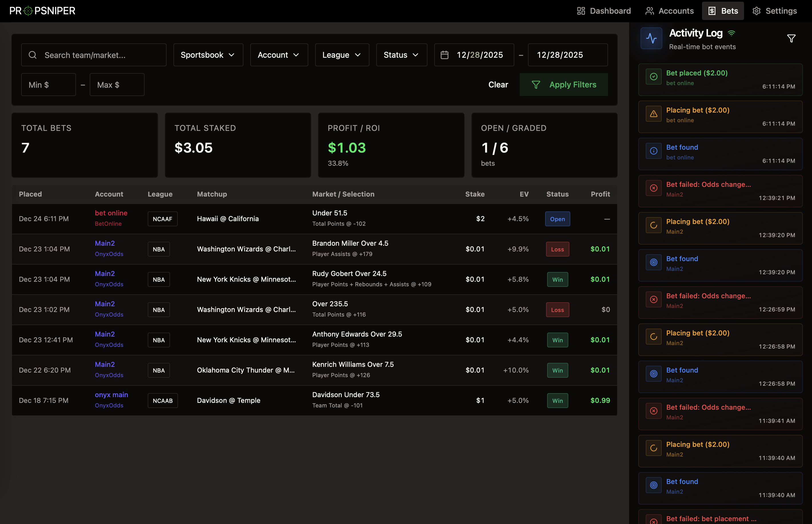Open the Sportsbook dropdown
Viewport: 812px width, 524px height.
point(208,55)
